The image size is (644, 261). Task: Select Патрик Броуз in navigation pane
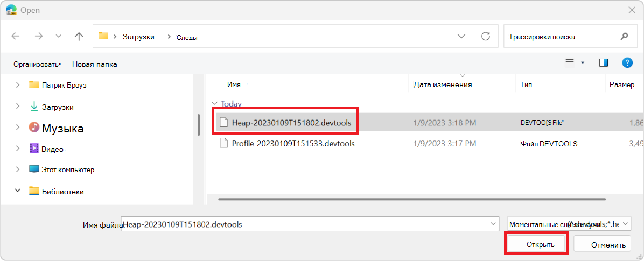pyautogui.click(x=64, y=86)
